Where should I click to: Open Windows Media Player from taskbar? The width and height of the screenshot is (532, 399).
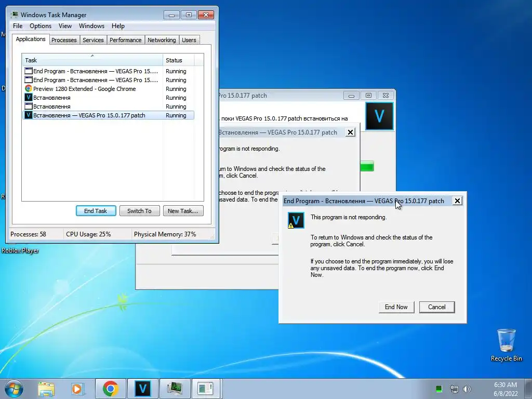[78, 389]
